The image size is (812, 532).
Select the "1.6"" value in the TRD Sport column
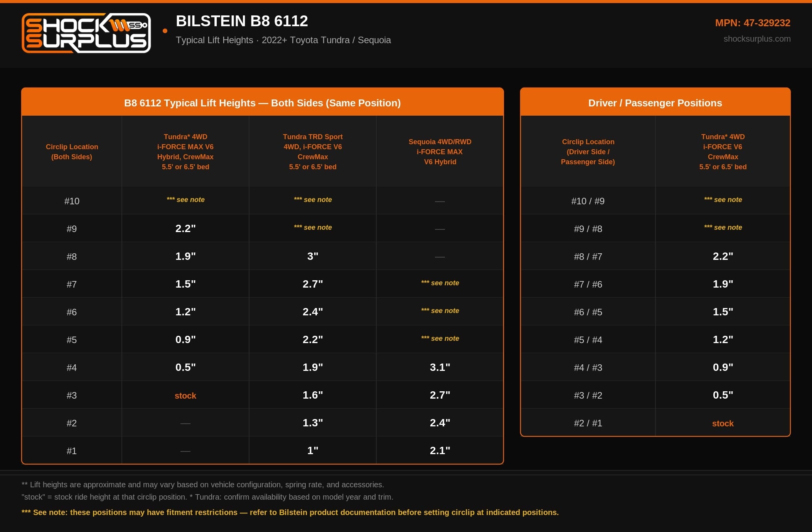point(313,395)
